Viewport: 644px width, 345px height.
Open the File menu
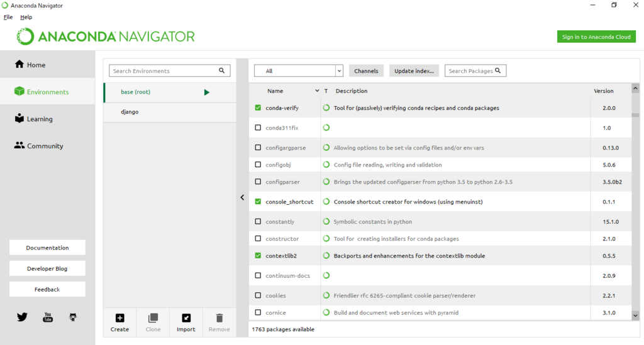coord(8,17)
